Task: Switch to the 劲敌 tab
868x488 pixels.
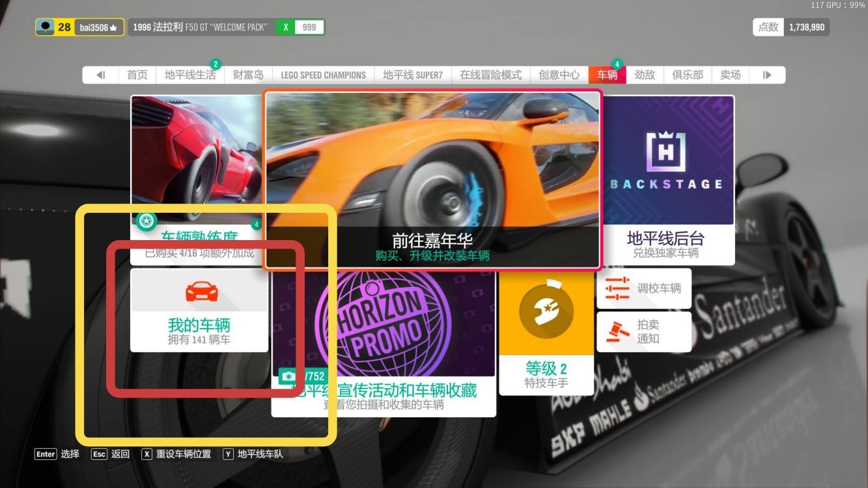Action: (x=645, y=75)
